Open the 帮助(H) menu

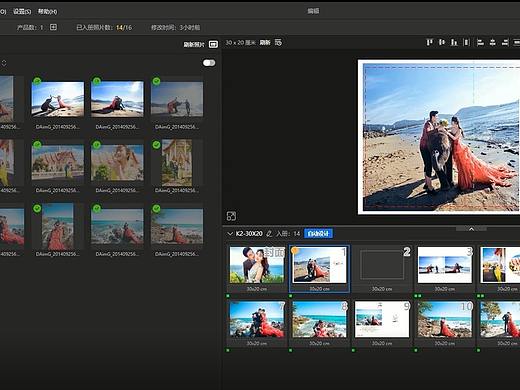47,11
